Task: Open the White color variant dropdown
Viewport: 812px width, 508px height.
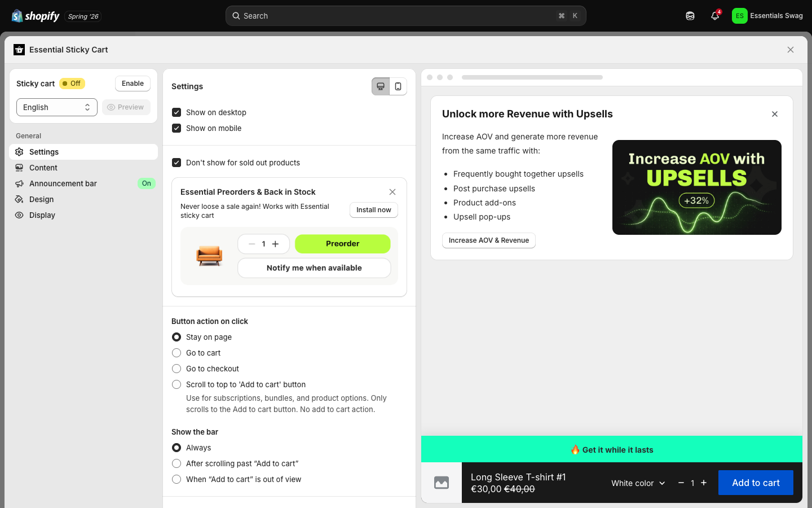Action: pyautogui.click(x=638, y=483)
